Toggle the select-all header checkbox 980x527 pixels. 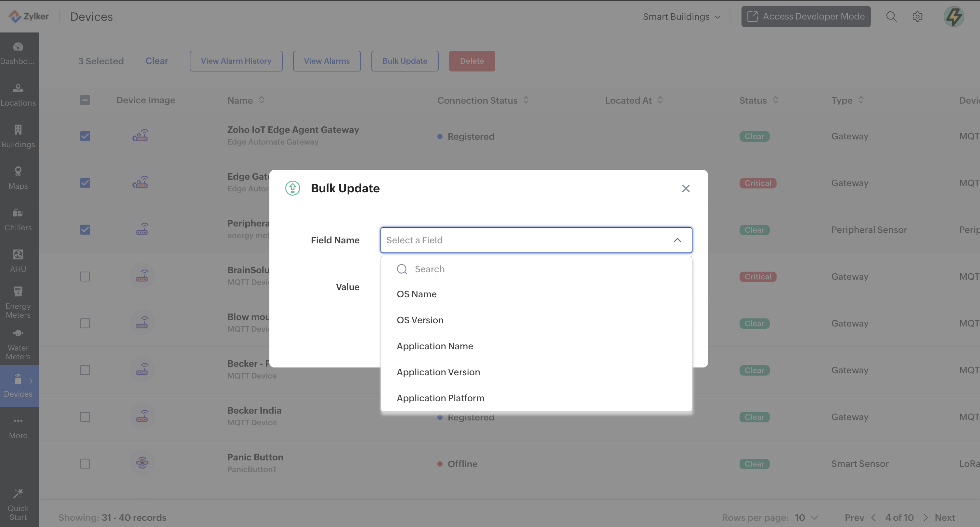[x=85, y=100]
